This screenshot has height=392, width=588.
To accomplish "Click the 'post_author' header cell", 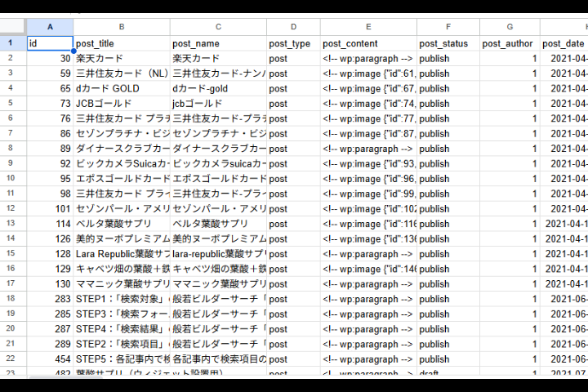I will tap(510, 43).
